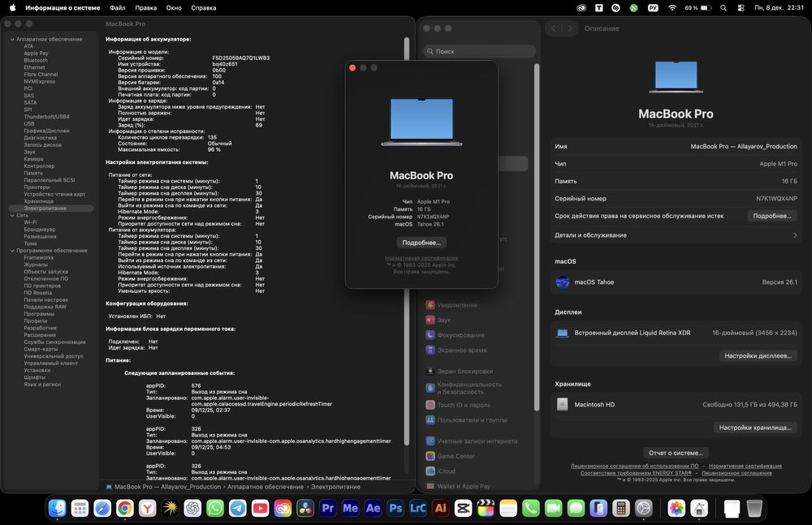This screenshot has width=812, height=525.
Task: Open the Файл menu
Action: 118,8
